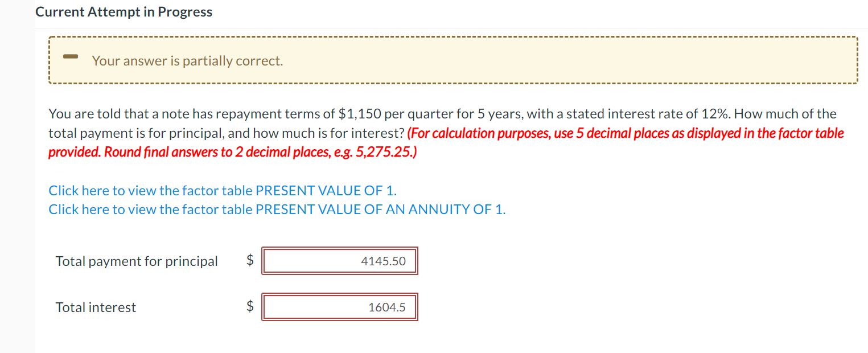Click the Current Attempt in Progress heading
This screenshot has height=353, width=868.
124,11
